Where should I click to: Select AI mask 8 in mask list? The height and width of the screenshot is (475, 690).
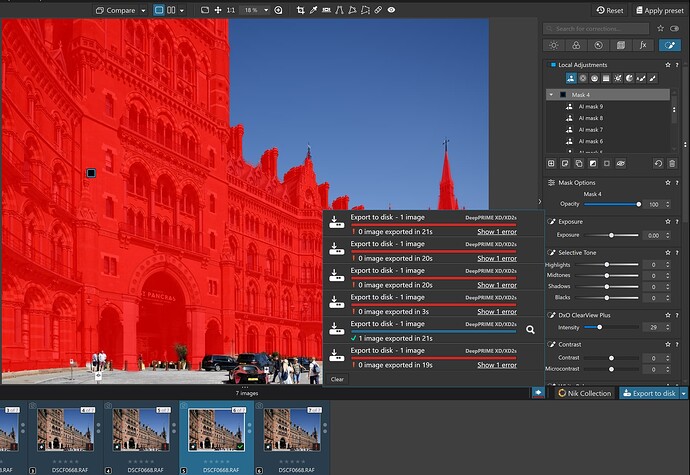[592, 118]
